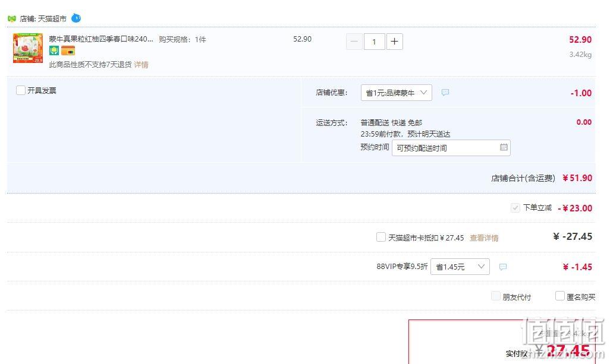
Task: Click the 可预约配送时间 delivery time field
Action: 451,148
